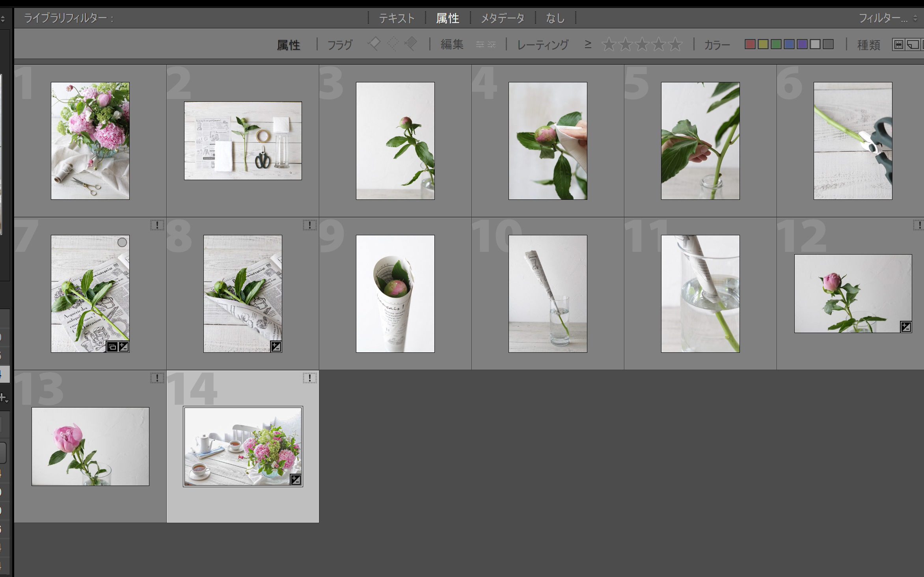Click the ライブラリフィルター label
The width and height of the screenshot is (924, 577).
pyautogui.click(x=69, y=18)
